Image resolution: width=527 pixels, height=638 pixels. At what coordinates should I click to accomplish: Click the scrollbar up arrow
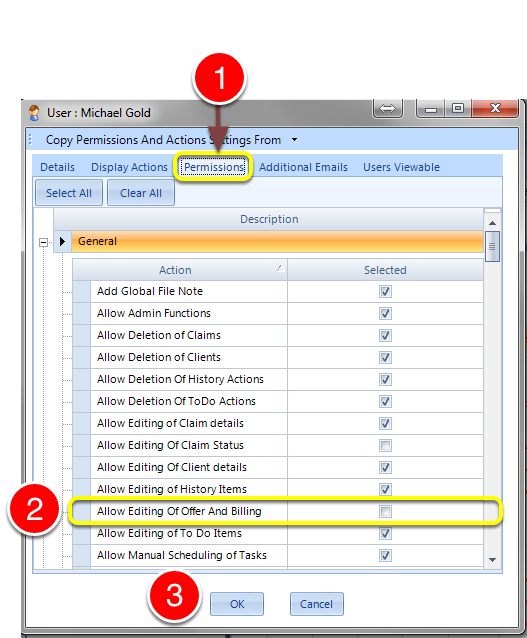coord(492,223)
